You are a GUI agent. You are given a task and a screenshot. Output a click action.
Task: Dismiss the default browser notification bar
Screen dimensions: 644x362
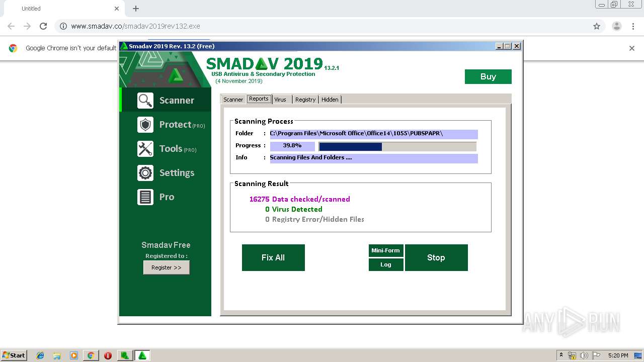click(632, 48)
